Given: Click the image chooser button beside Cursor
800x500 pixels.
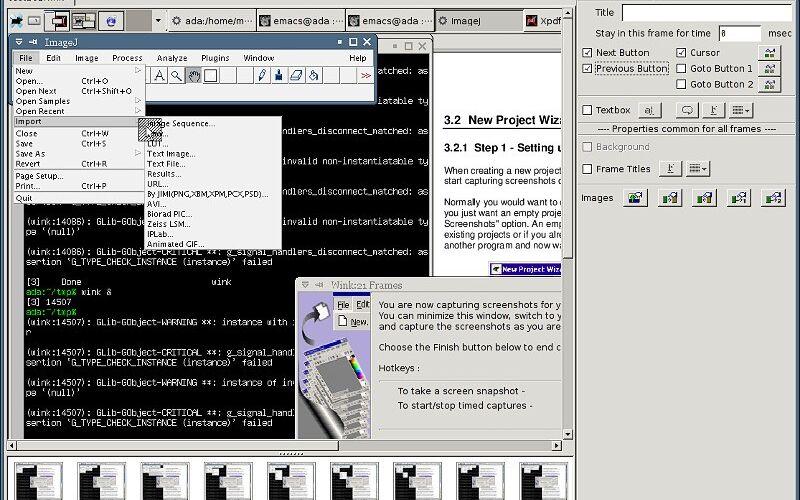Looking at the screenshot, I should pos(769,53).
